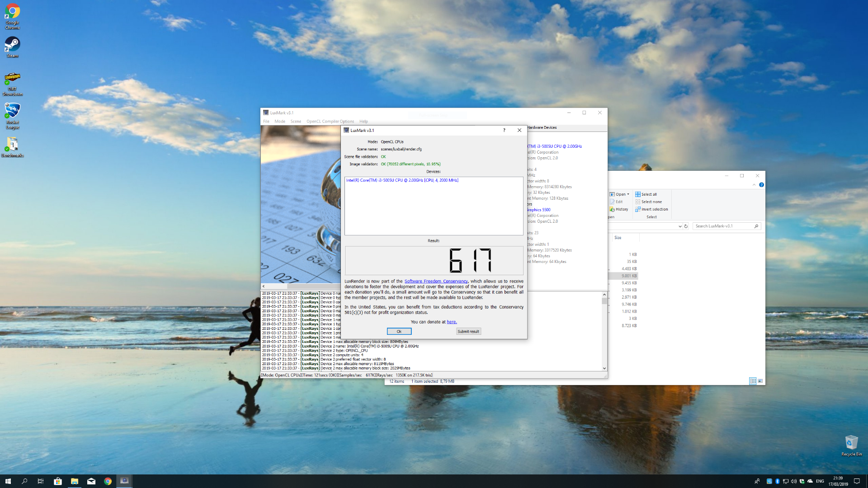
Task: Launch Microsoft Store from taskbar
Action: 58,481
